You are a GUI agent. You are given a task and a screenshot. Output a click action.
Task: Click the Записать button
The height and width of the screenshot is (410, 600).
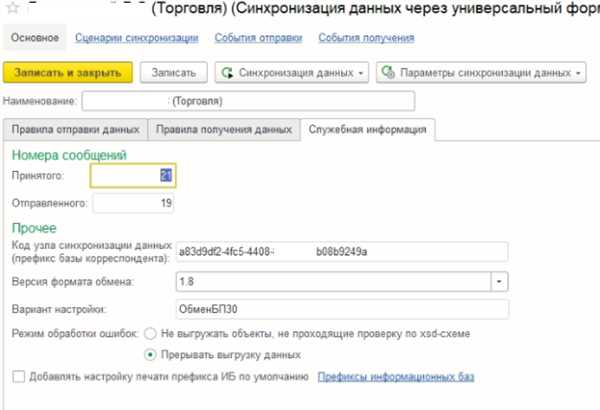pyautogui.click(x=174, y=72)
